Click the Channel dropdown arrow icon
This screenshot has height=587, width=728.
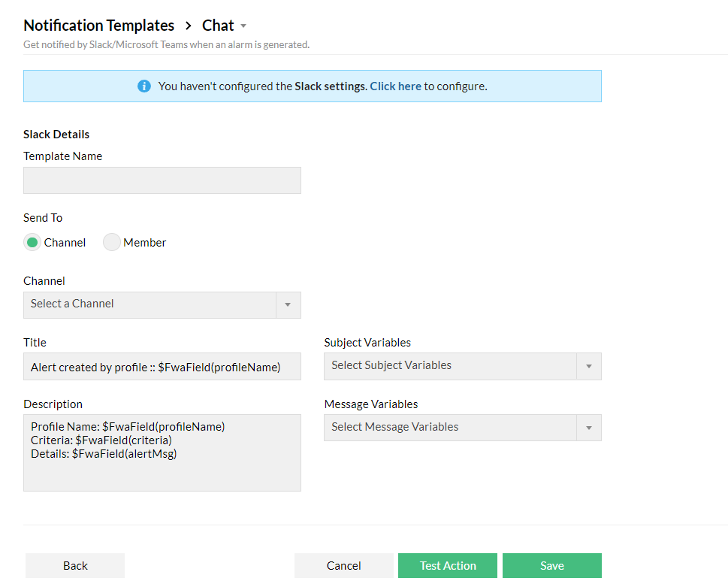pos(288,305)
